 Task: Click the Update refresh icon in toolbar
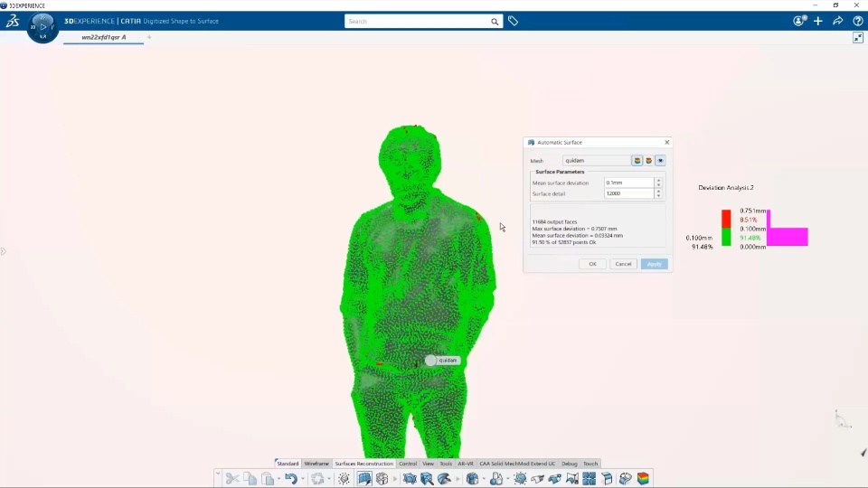pos(317,479)
